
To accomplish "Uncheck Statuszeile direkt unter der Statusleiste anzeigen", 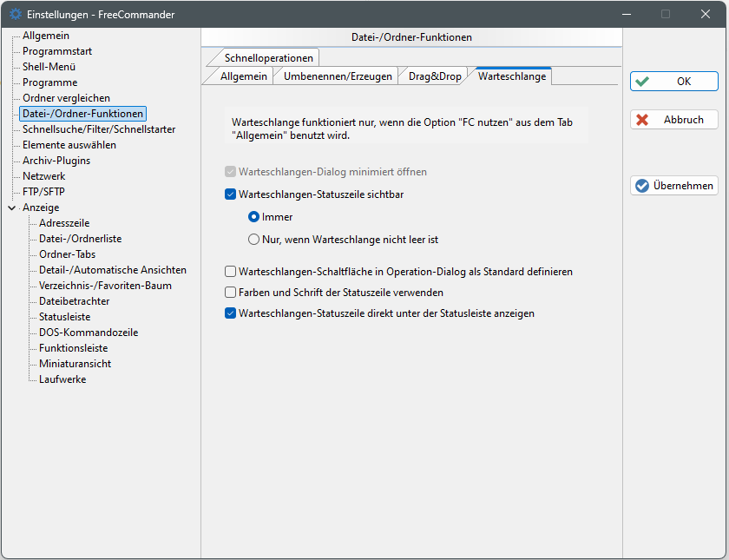I will coord(231,313).
